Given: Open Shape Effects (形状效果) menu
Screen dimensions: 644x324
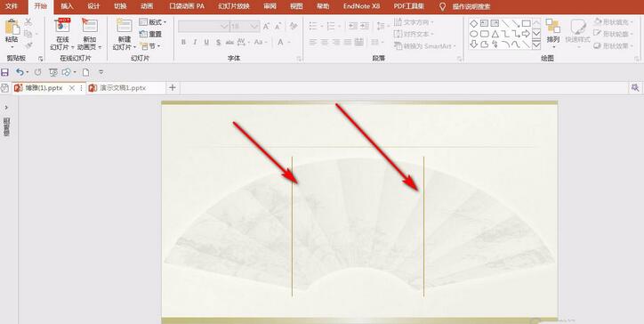Looking at the screenshot, I should click(x=614, y=45).
